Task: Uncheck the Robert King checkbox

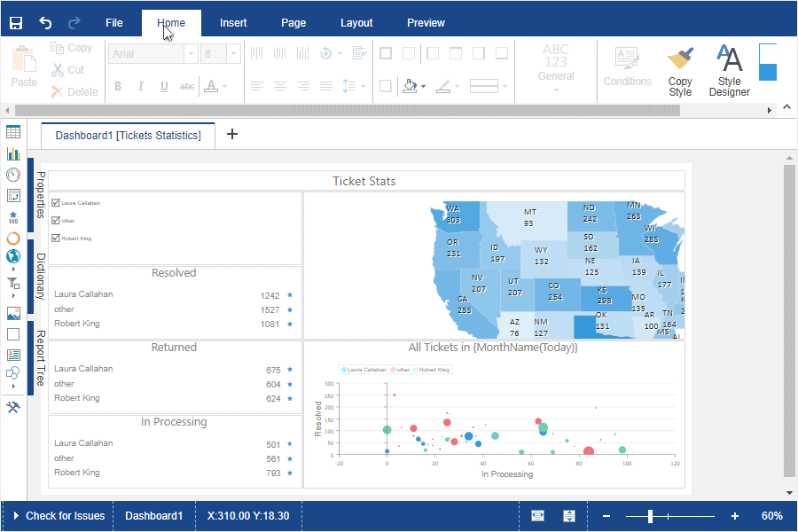Action: (56, 238)
